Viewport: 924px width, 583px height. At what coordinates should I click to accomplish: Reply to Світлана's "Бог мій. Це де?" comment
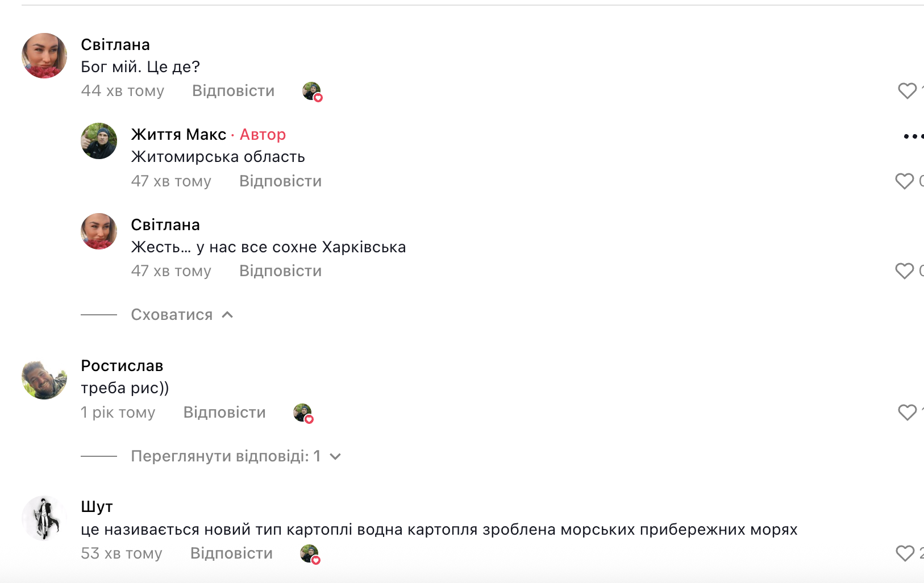233,91
